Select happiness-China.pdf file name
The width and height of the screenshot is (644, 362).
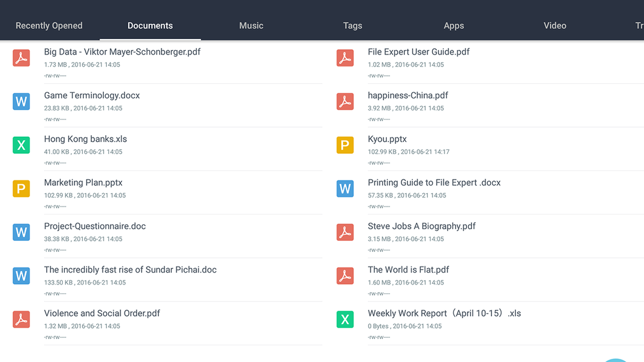pos(408,95)
